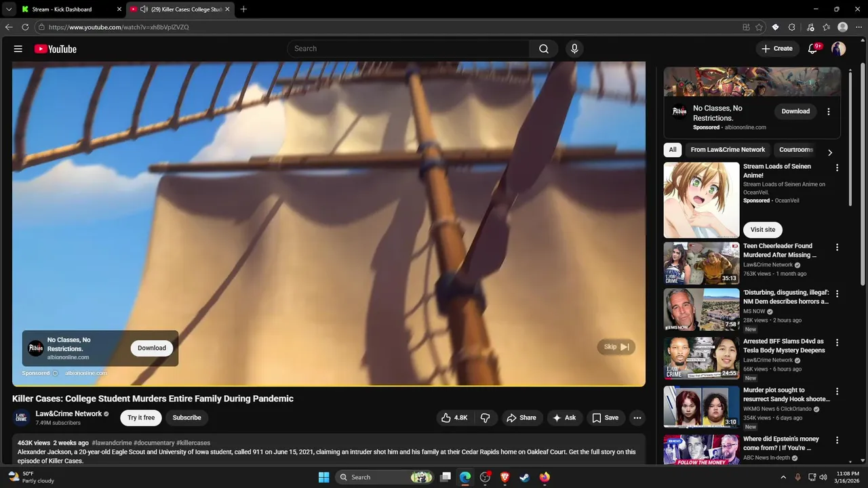The width and height of the screenshot is (868, 488).
Task: Go to the YouTube home logo
Action: [x=55, y=49]
